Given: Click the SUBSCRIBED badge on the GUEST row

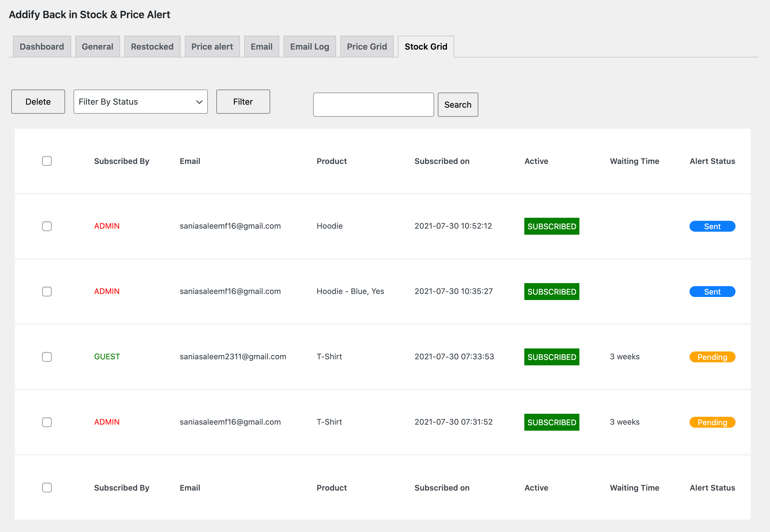Looking at the screenshot, I should pyautogui.click(x=551, y=357).
